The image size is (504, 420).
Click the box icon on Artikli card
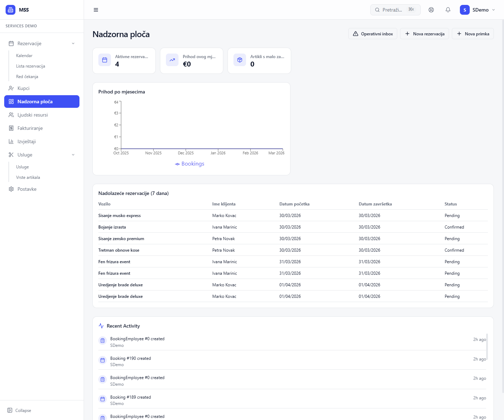tap(240, 60)
